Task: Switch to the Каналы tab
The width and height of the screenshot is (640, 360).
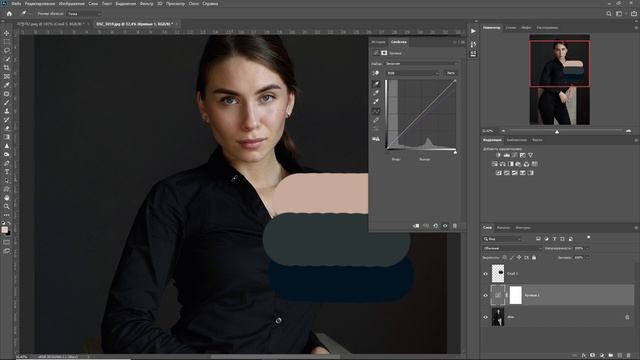Action: click(x=503, y=228)
